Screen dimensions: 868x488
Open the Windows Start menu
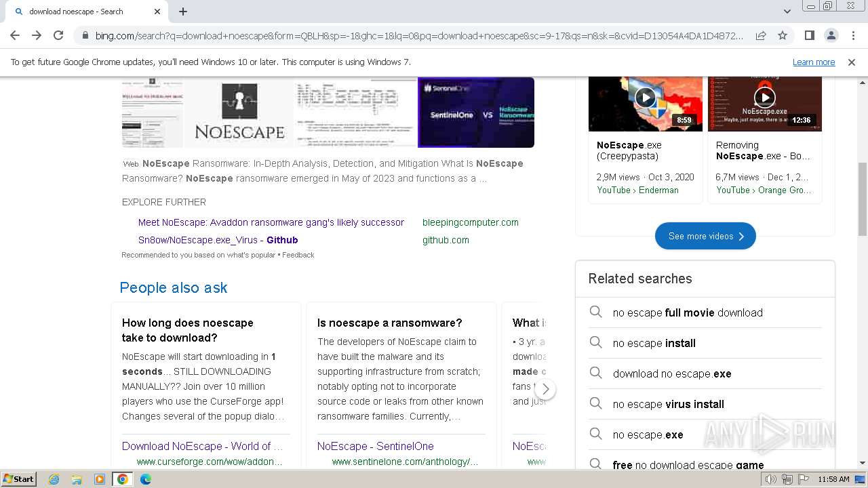19,479
